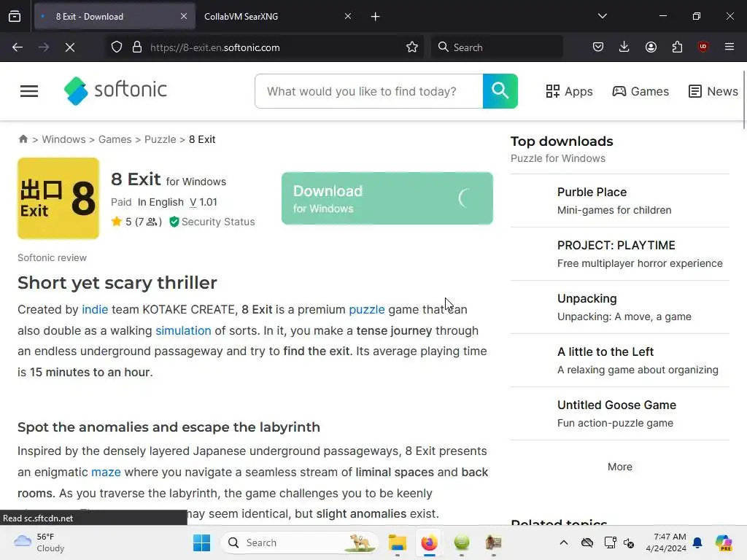
Task: Follow the puzzle link in review
Action: [x=367, y=309]
